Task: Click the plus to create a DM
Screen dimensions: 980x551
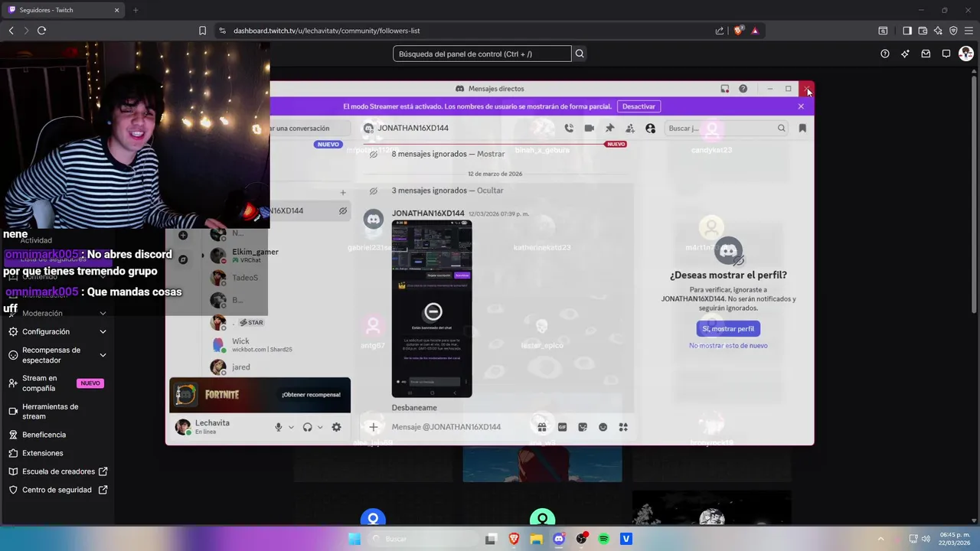Action: 343,193
